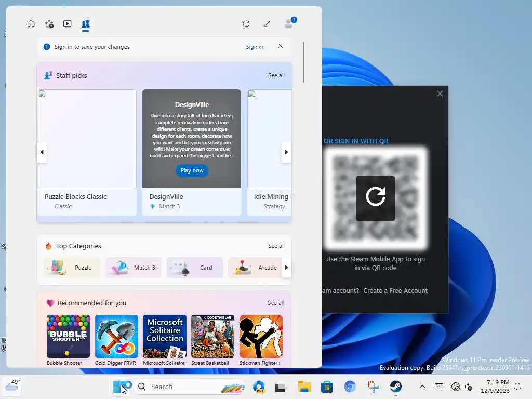The image size is (532, 399).
Task: Open the profile account icon
Action: [x=290, y=23]
